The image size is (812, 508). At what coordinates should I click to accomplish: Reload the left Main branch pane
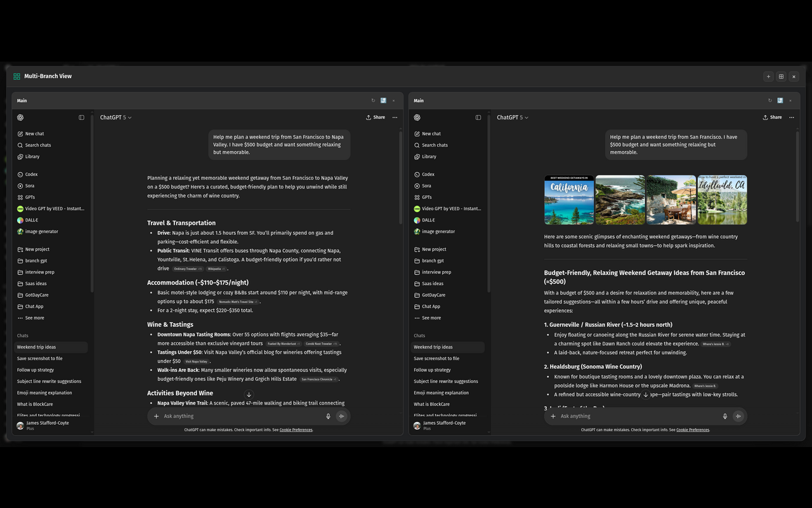[373, 100]
